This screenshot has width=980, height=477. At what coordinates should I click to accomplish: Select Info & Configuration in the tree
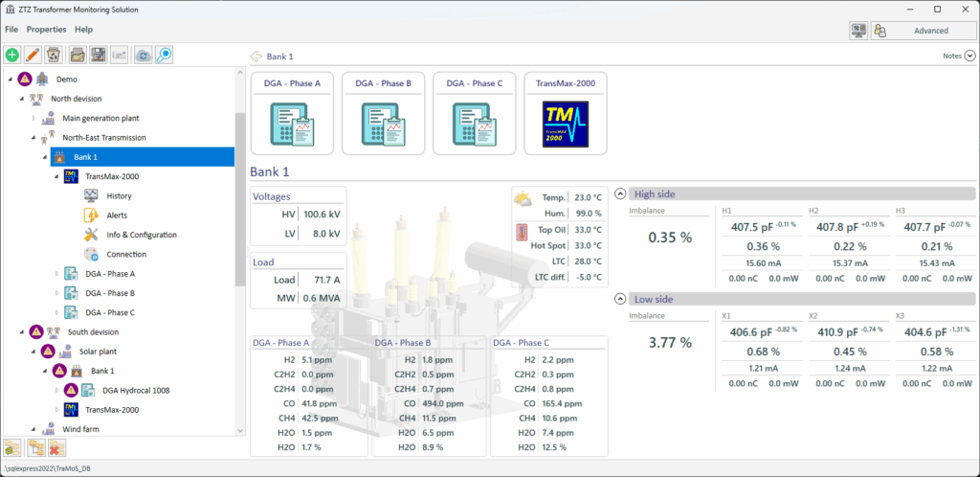(x=141, y=235)
